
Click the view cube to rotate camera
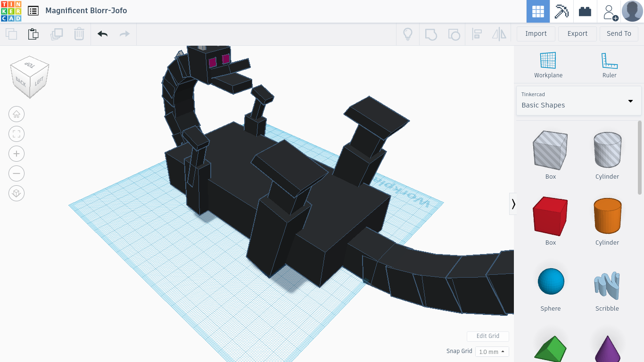(30, 77)
